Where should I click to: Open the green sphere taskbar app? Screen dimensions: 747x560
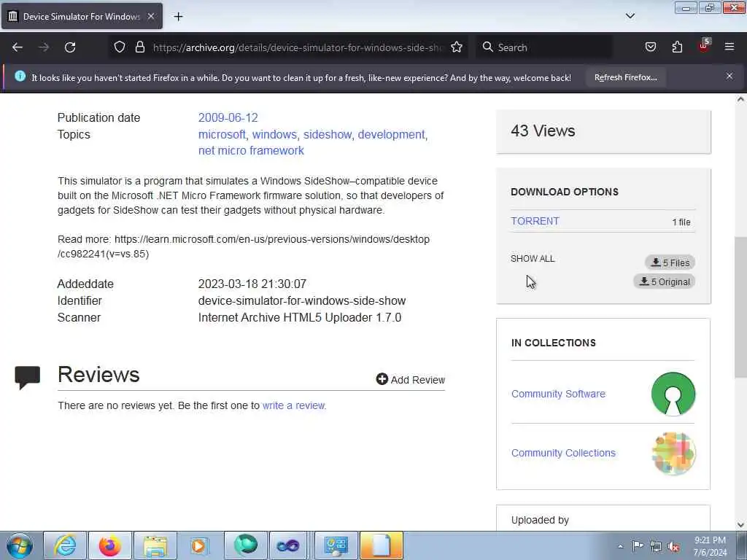245,545
